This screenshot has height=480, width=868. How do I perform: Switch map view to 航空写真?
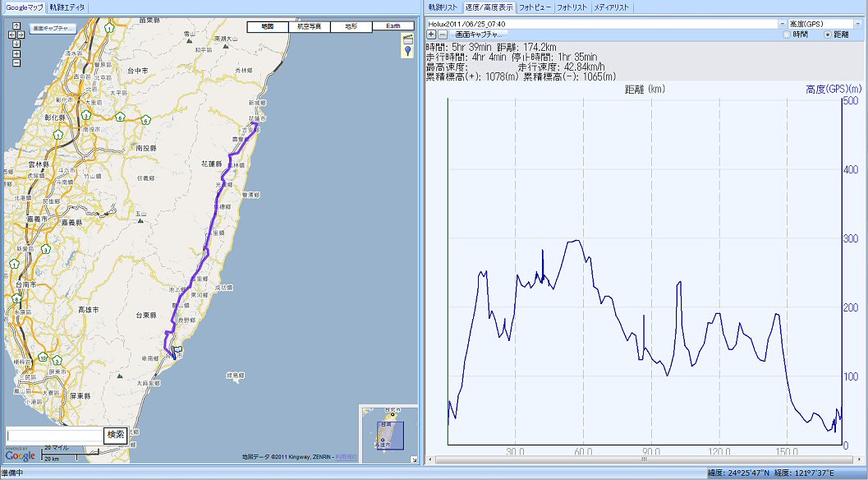click(x=310, y=26)
